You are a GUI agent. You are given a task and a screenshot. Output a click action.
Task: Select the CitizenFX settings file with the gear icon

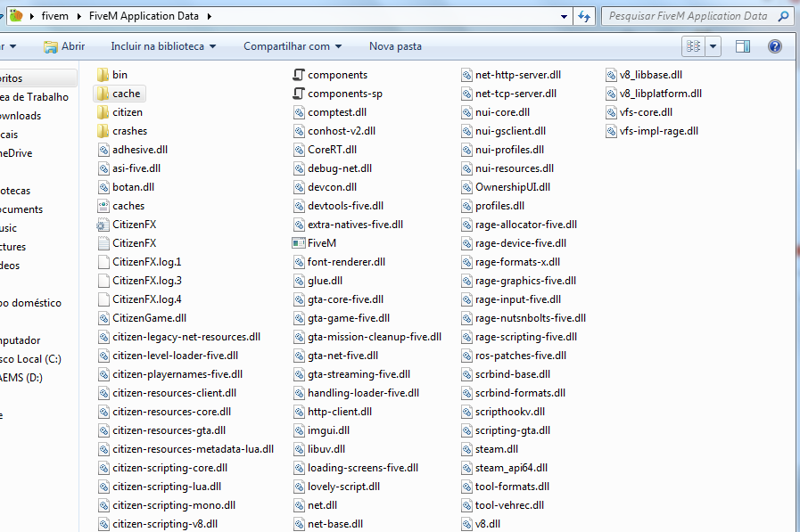[x=103, y=225]
